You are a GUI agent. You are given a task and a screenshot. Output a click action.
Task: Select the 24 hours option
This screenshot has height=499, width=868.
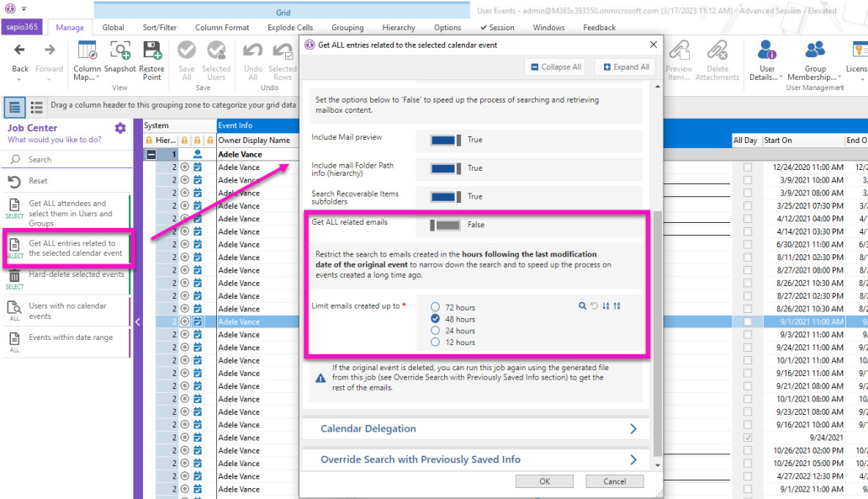click(435, 330)
